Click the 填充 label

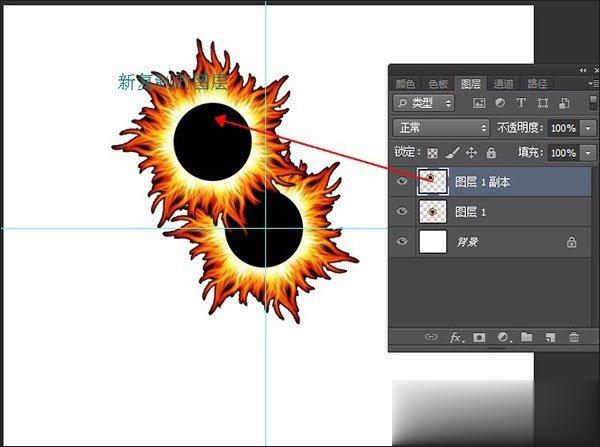[x=530, y=152]
